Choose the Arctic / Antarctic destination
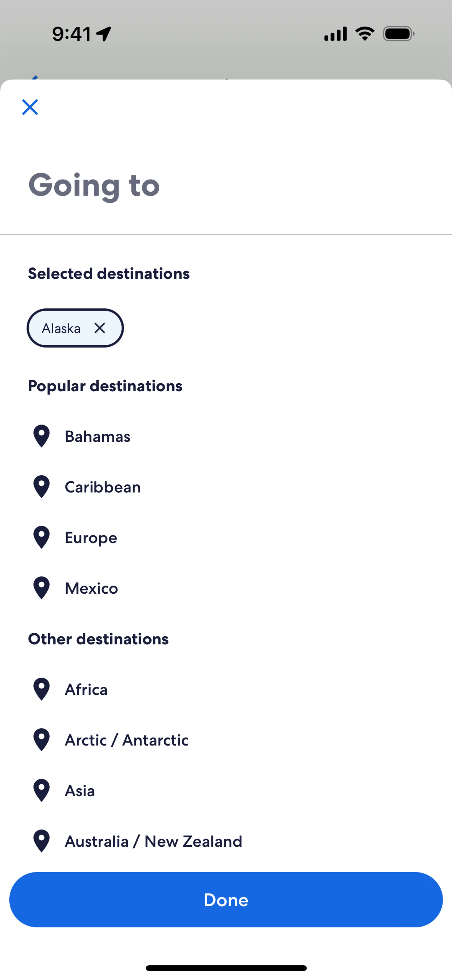452x980 pixels. [126, 740]
